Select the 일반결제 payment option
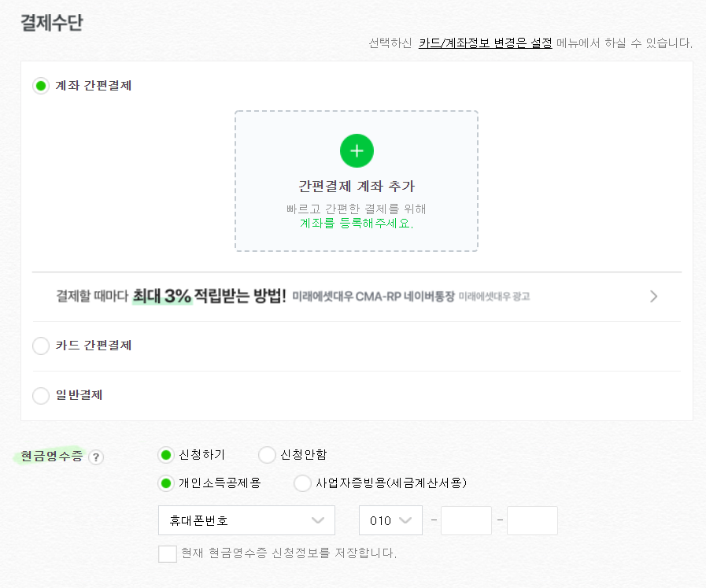This screenshot has height=588, width=706. 40,396
